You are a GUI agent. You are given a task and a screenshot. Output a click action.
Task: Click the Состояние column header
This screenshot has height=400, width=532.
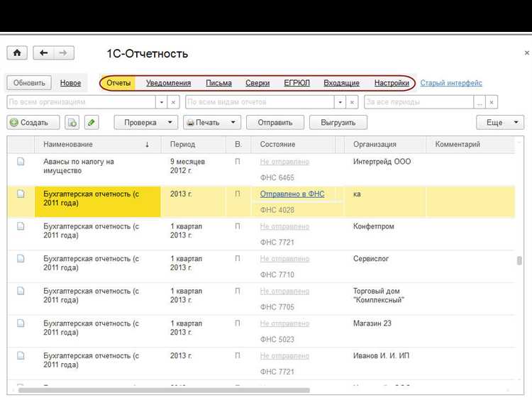tap(292, 145)
